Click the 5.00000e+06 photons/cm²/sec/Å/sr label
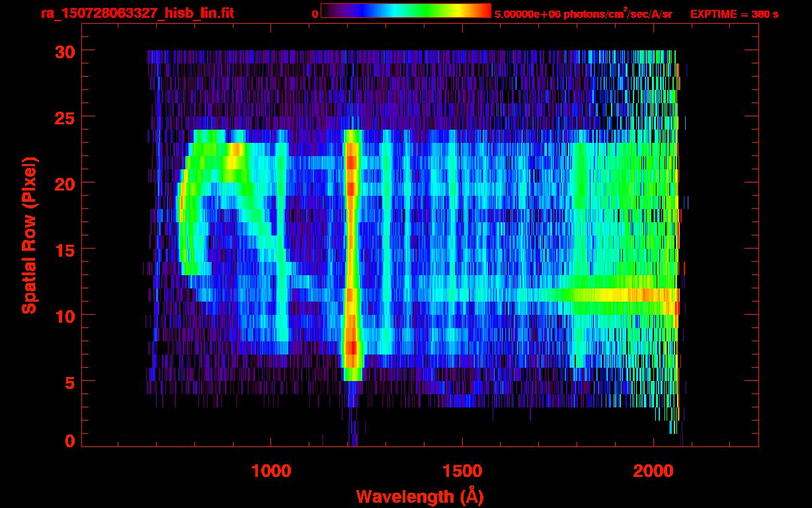 pos(583,14)
